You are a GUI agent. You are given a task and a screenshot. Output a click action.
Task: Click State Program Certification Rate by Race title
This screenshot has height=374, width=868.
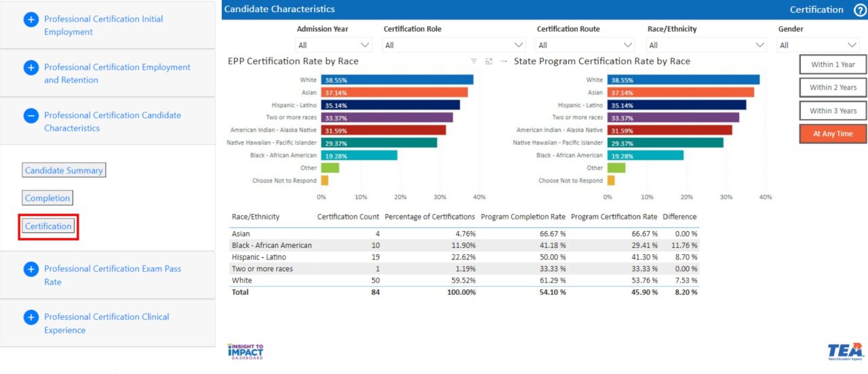tap(602, 61)
